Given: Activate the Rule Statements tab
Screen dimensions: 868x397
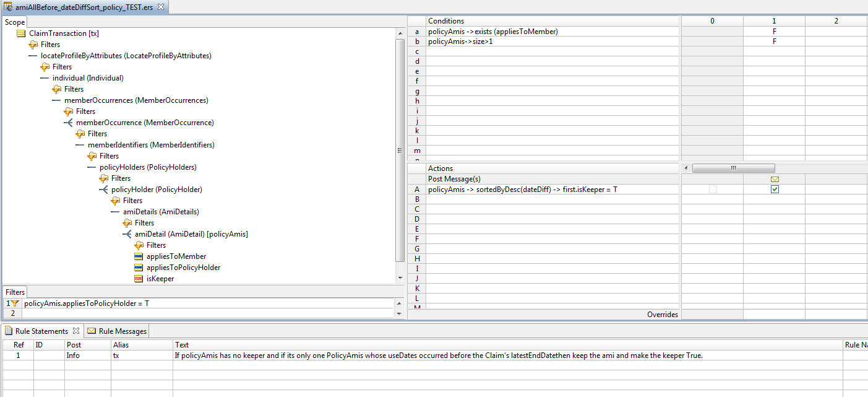Looking at the screenshot, I should coord(41,331).
